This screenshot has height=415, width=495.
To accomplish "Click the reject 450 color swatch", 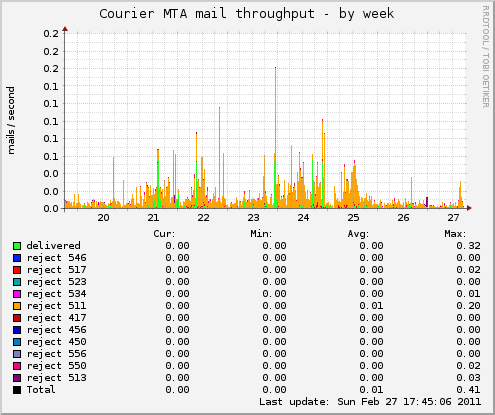I will coord(17,342).
